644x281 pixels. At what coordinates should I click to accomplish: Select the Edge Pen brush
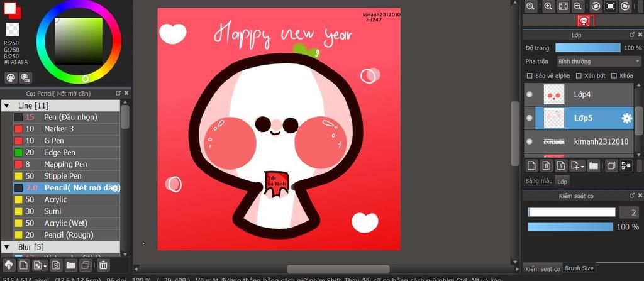pos(67,152)
